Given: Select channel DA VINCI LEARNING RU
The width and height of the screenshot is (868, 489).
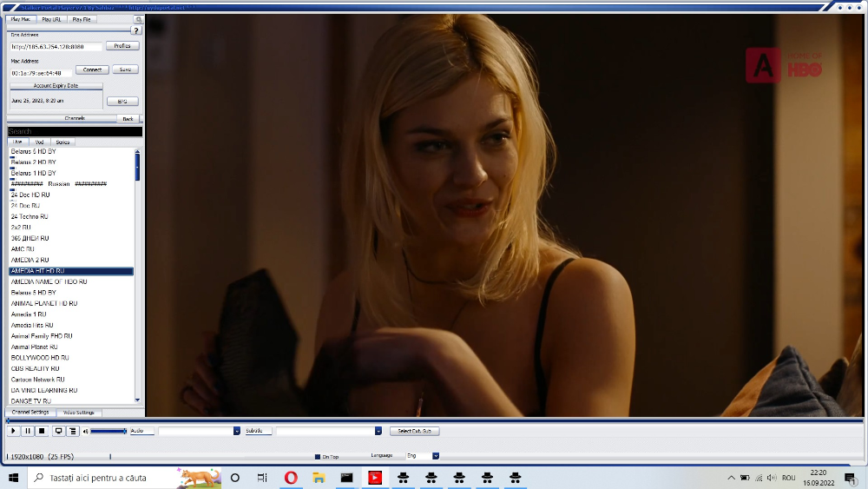Looking at the screenshot, I should [71, 391].
